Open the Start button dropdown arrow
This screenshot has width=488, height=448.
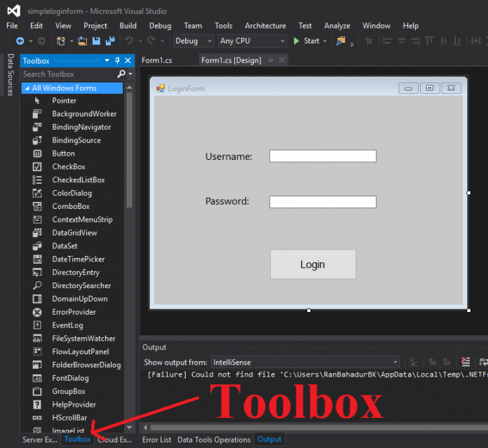[325, 41]
